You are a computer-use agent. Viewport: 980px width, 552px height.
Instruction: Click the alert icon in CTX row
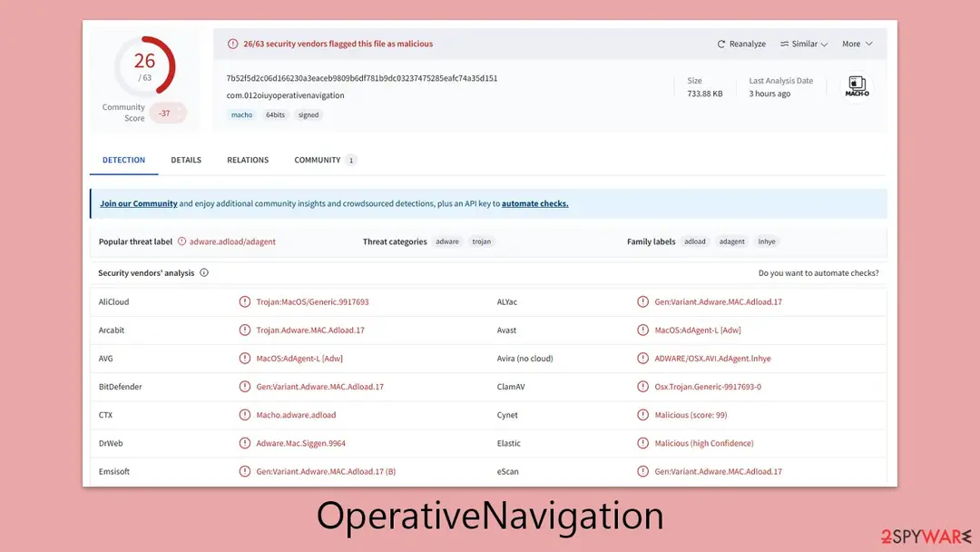coord(244,415)
